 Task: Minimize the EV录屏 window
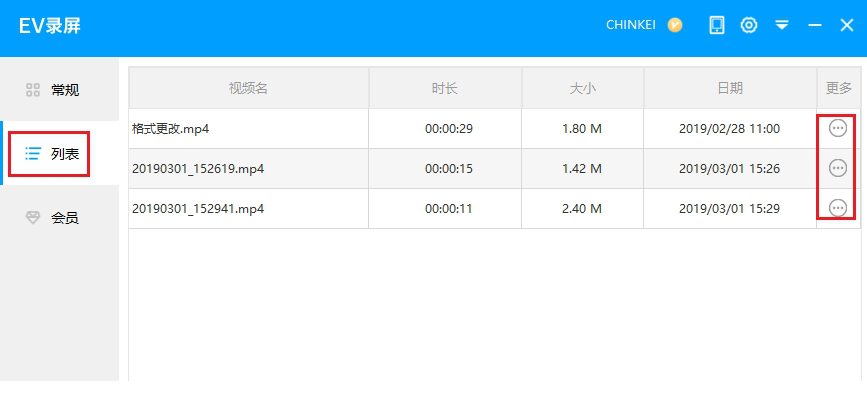814,25
